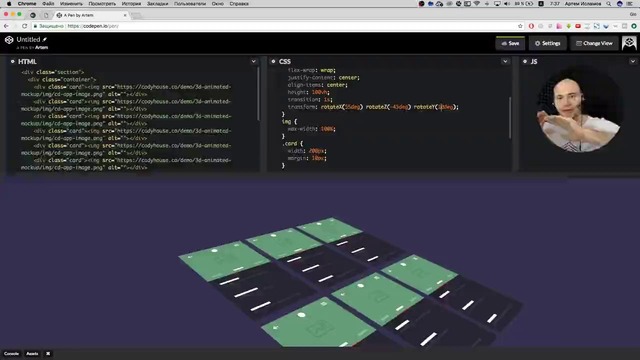Open the Изменить menu
The height and width of the screenshot is (360, 640).
[71, 4]
